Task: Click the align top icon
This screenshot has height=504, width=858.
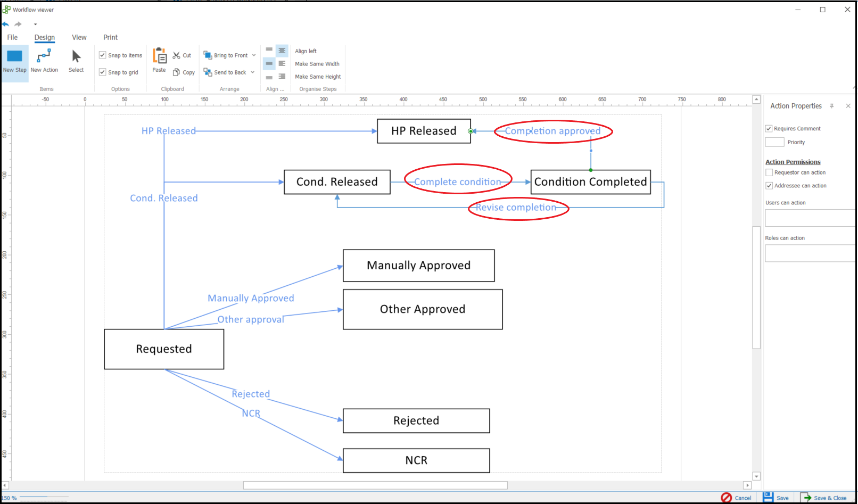Action: 269,51
